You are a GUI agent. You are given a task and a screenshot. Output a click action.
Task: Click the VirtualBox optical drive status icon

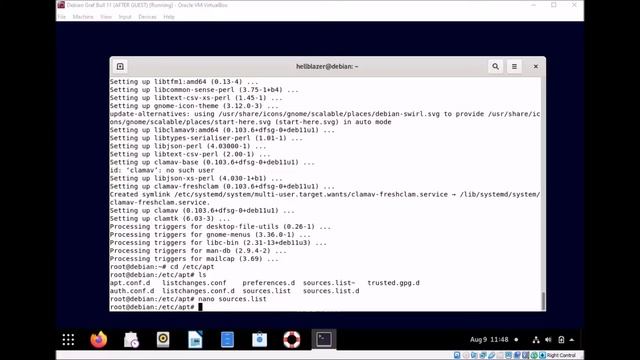tap(466, 356)
